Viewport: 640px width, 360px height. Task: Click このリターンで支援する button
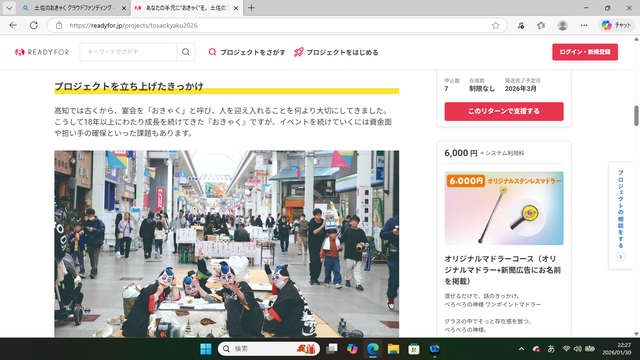tap(504, 111)
